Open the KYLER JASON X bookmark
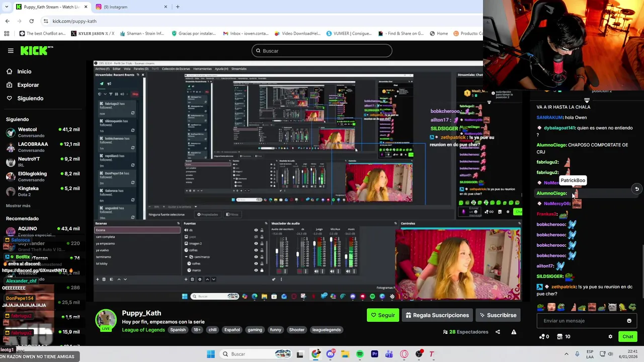This screenshot has height=362, width=644. click(x=93, y=34)
